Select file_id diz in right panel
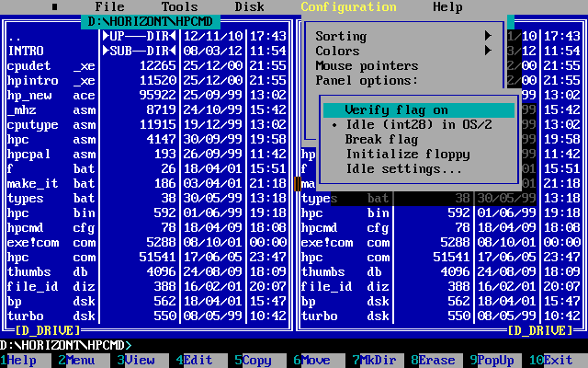The width and height of the screenshot is (588, 368). (x=441, y=287)
